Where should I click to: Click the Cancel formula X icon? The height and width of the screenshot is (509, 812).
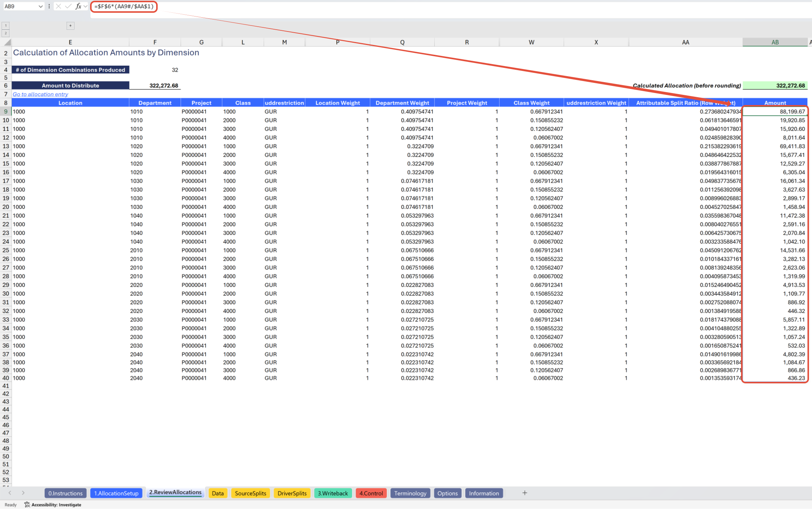coord(59,6)
